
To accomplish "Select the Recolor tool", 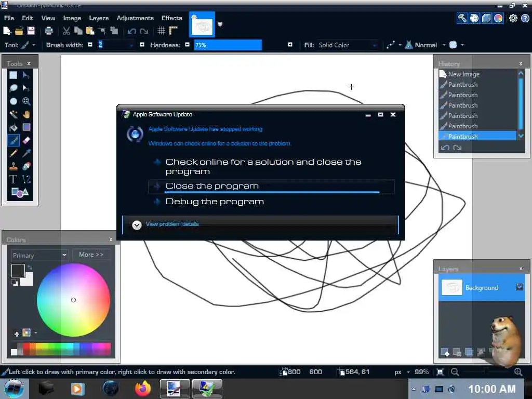I will tap(26, 166).
